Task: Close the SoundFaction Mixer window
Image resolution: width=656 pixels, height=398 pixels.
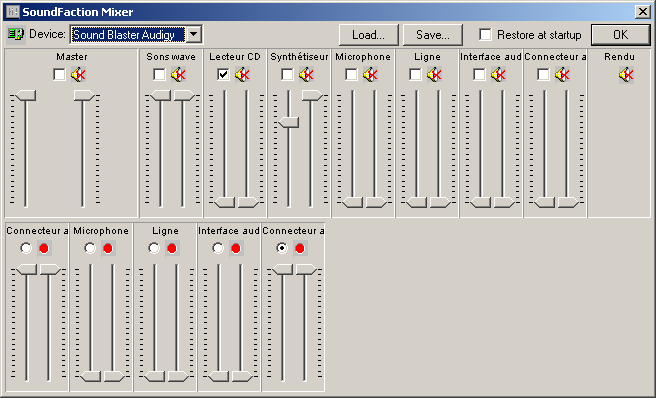Action: coord(642,12)
